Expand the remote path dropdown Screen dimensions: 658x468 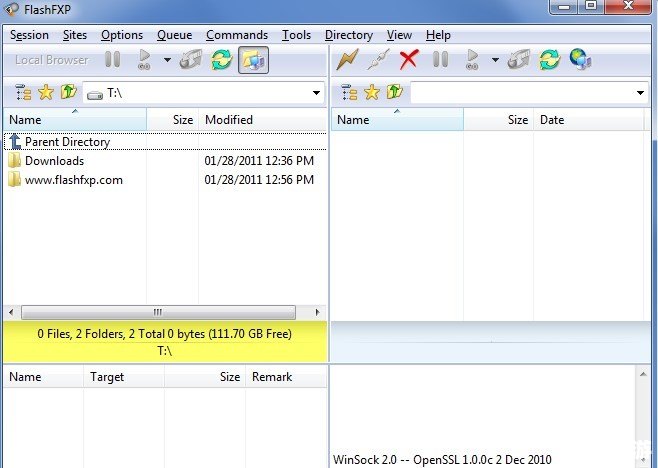(640, 93)
